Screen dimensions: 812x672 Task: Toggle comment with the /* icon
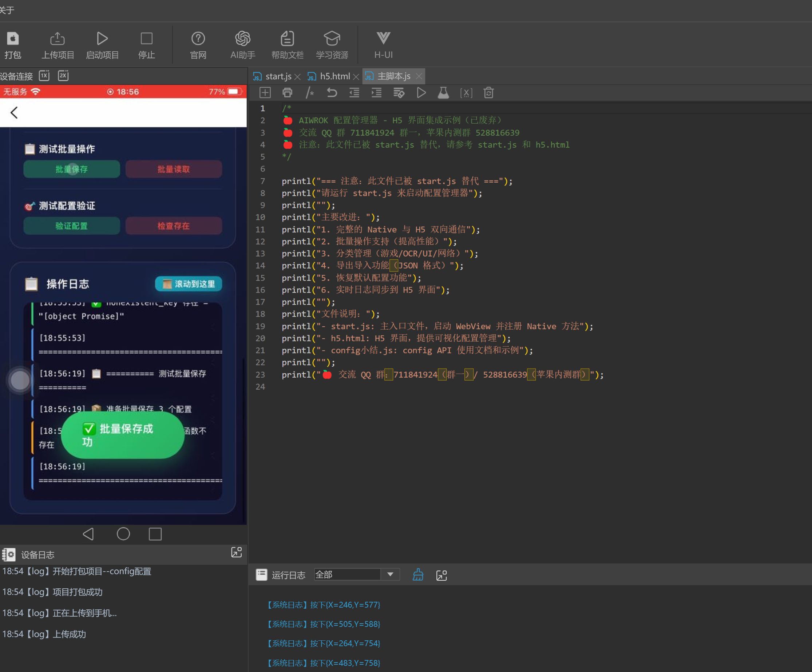tap(310, 93)
